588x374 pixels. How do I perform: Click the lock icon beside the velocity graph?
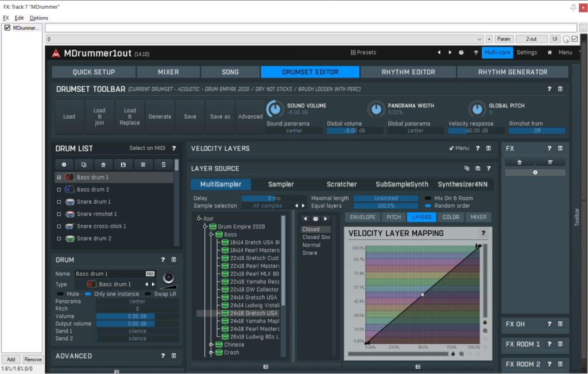click(485, 322)
